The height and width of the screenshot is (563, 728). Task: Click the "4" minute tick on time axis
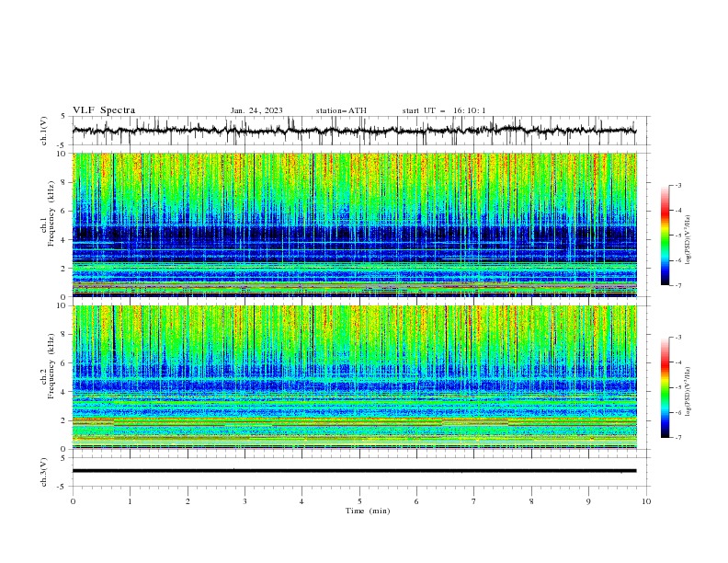(x=301, y=501)
